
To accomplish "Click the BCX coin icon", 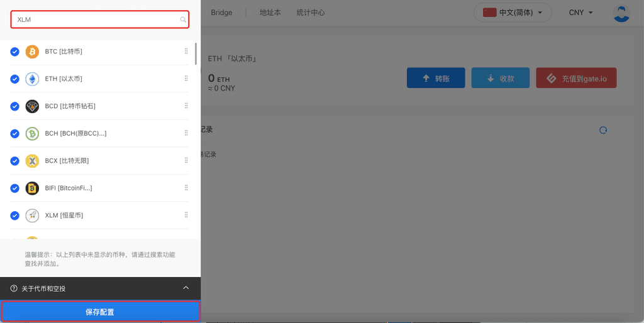I will (32, 161).
